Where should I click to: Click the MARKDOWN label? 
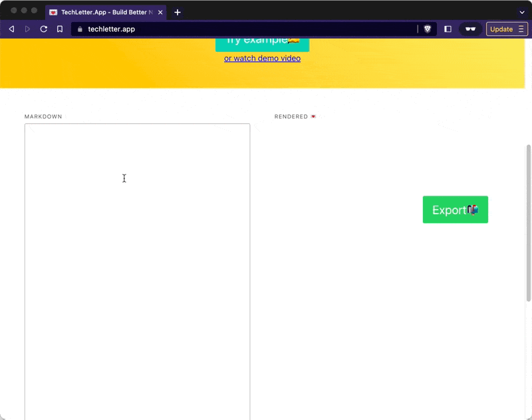tap(43, 116)
